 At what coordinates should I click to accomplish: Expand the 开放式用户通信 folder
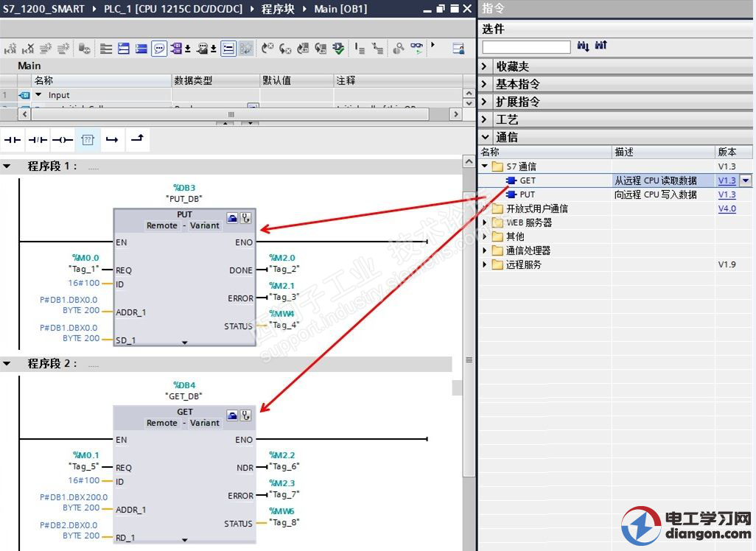coord(485,208)
